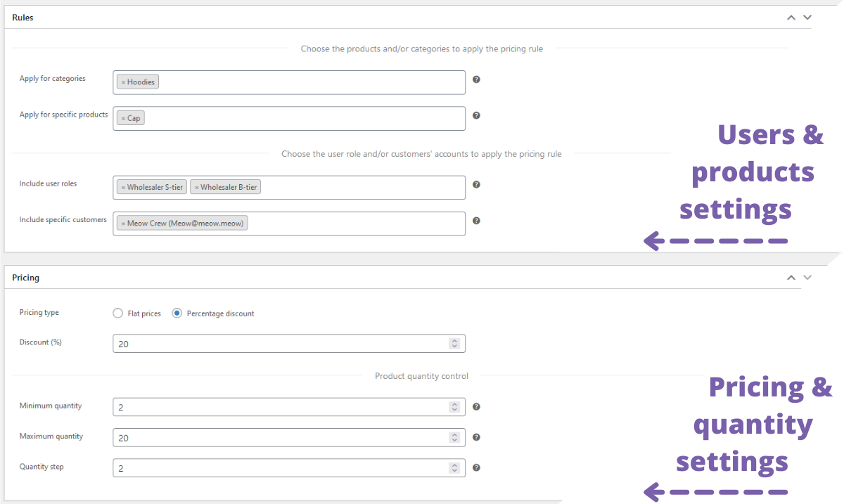
Task: Open help for Include specific customers
Action: 476,221
